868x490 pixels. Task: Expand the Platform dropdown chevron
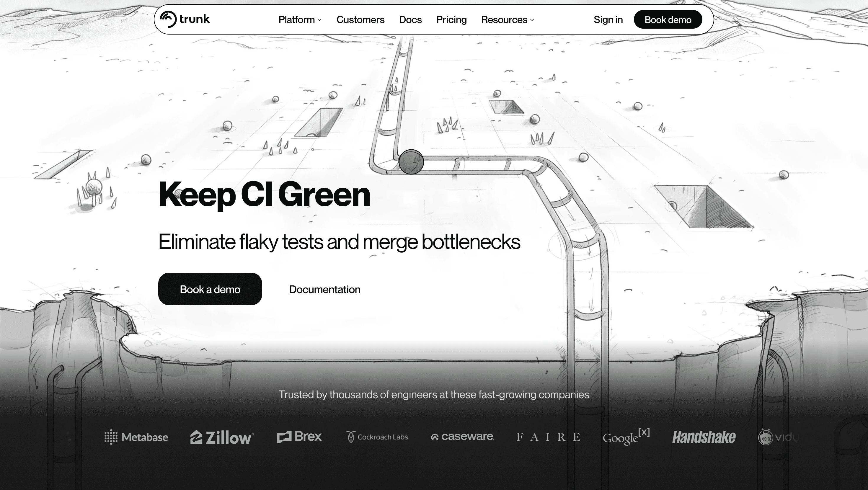point(319,20)
